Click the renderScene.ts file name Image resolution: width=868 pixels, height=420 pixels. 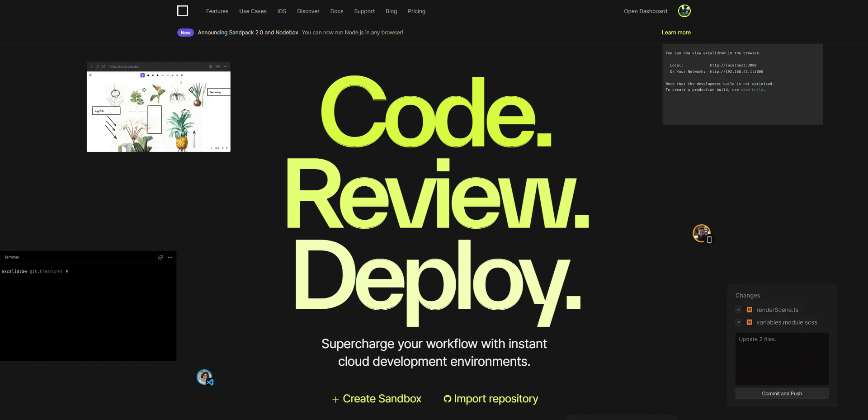coord(777,310)
